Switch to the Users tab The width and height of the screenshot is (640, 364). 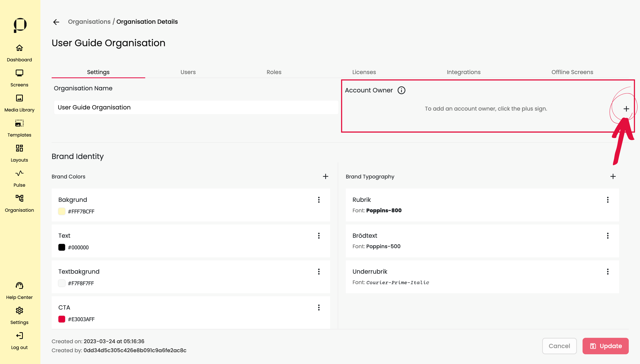(188, 72)
